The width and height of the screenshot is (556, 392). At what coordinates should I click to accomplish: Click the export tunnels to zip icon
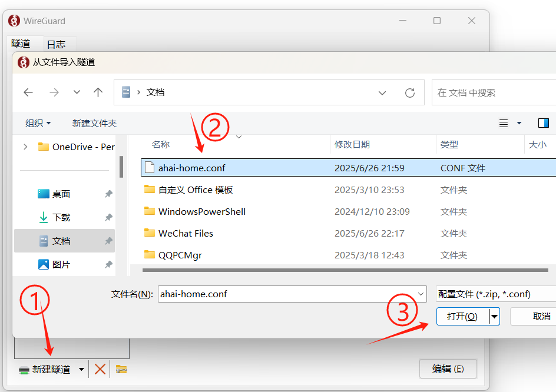[121, 369]
